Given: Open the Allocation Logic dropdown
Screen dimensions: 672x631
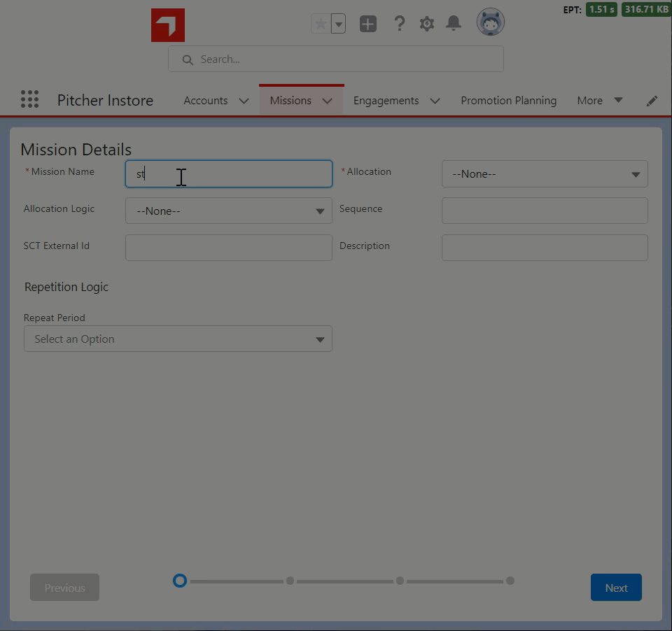Looking at the screenshot, I should point(228,211).
